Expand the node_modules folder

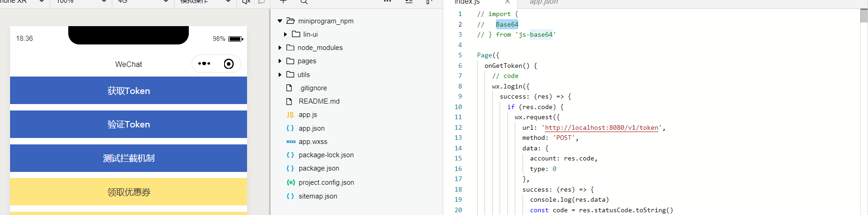point(280,48)
